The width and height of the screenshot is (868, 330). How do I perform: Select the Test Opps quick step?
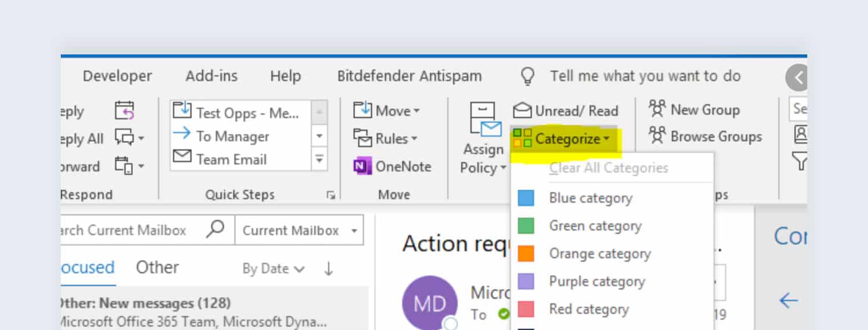pyautogui.click(x=241, y=112)
